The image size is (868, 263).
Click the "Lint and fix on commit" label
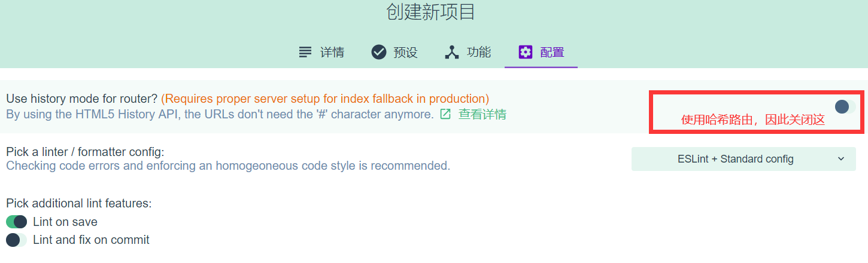coord(91,240)
